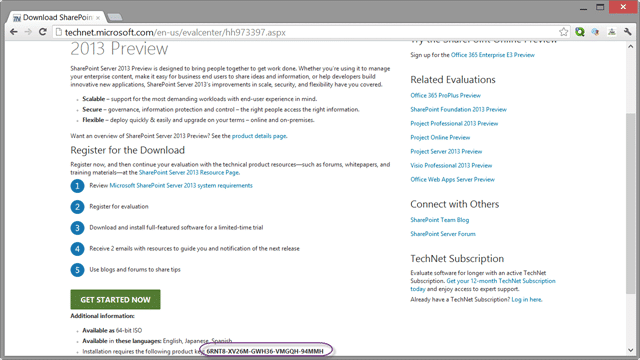The image size is (640, 360).
Task: Open the SharePoint Server Forum link
Action: click(x=443, y=234)
